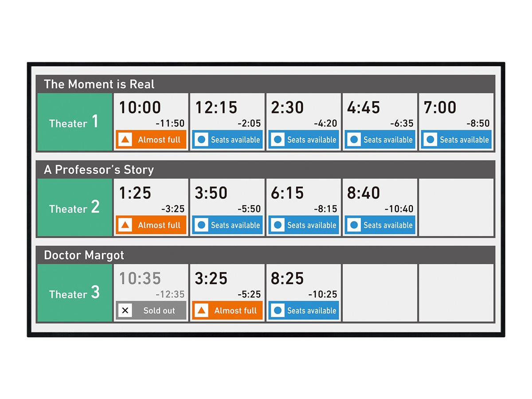Viewport: 532px width, 399px height.
Task: Click the blue circle icon under 12:15
Action: pos(202,140)
